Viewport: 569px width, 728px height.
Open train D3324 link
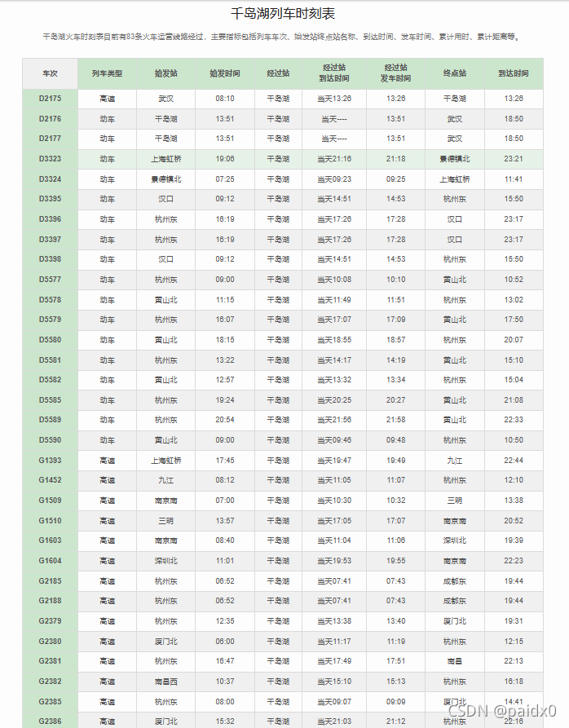[x=50, y=179]
